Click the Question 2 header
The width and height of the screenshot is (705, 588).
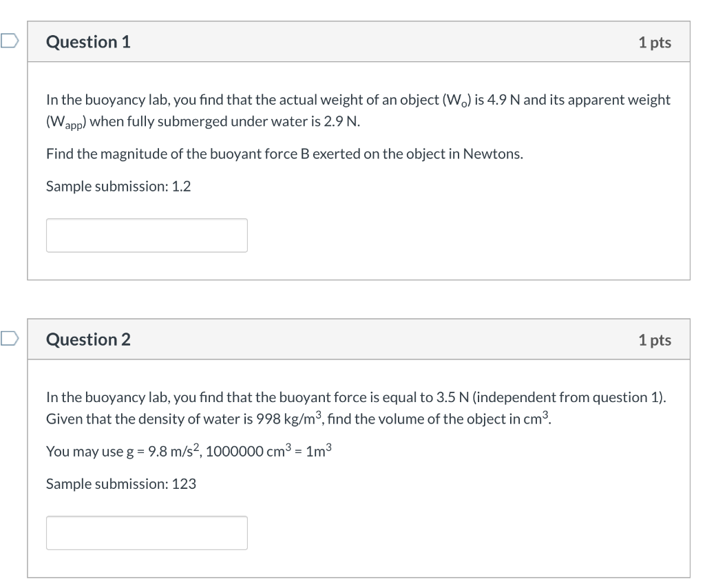coord(88,339)
